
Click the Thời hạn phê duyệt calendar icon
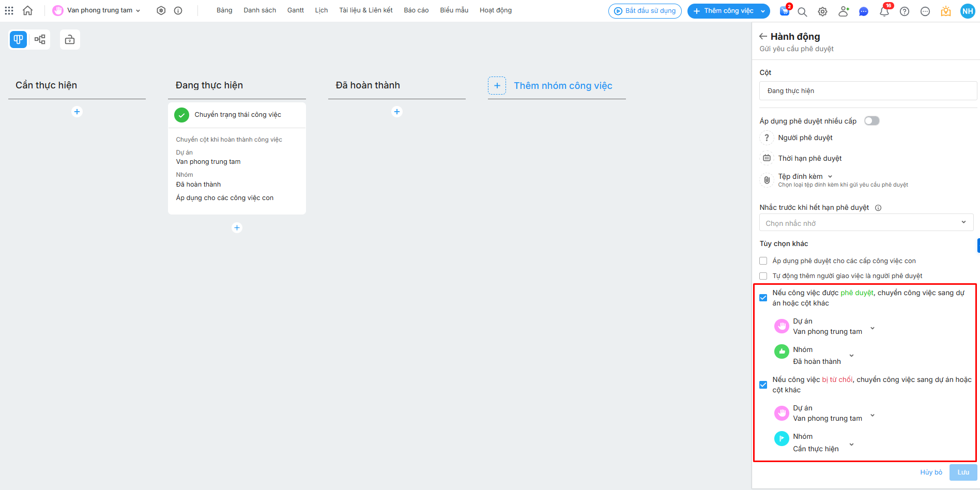[x=767, y=158]
